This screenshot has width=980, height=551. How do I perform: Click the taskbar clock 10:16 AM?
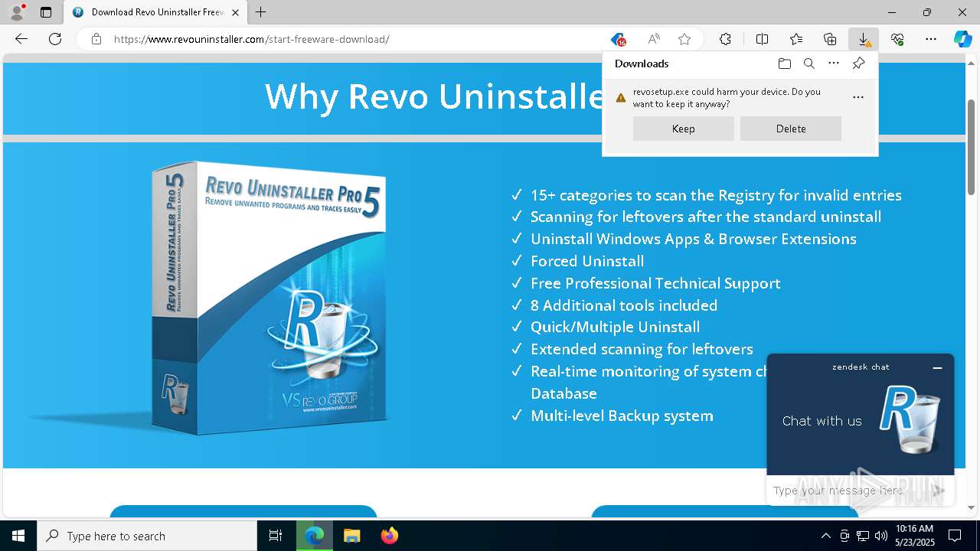tap(914, 536)
